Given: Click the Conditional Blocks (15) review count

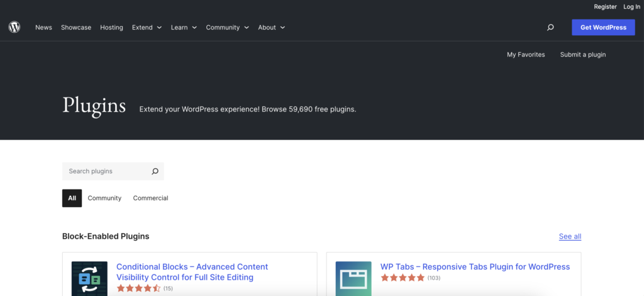Looking at the screenshot, I should point(168,288).
